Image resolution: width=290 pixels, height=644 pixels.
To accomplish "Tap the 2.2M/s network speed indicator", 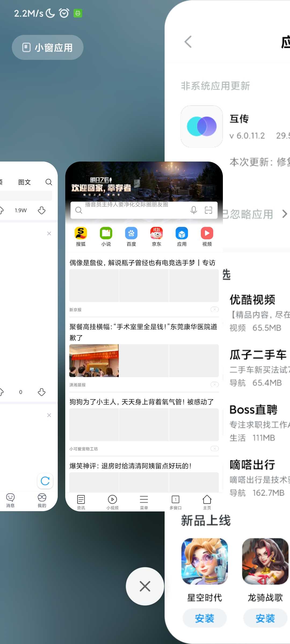I will point(29,13).
